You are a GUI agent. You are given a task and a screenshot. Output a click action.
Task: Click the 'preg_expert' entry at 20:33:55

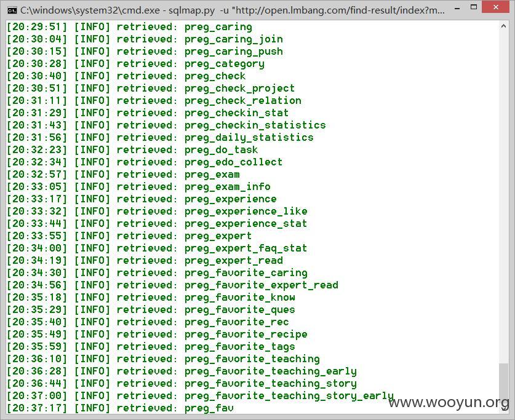pyautogui.click(x=218, y=236)
